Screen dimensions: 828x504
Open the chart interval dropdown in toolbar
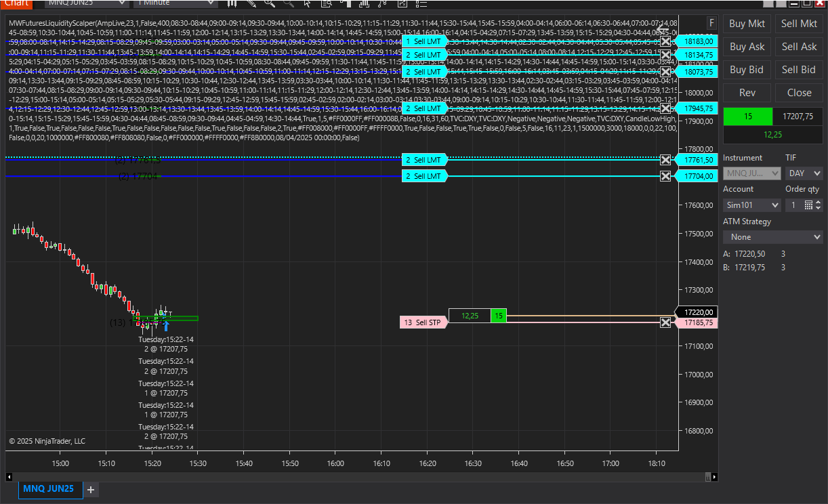click(x=176, y=3)
